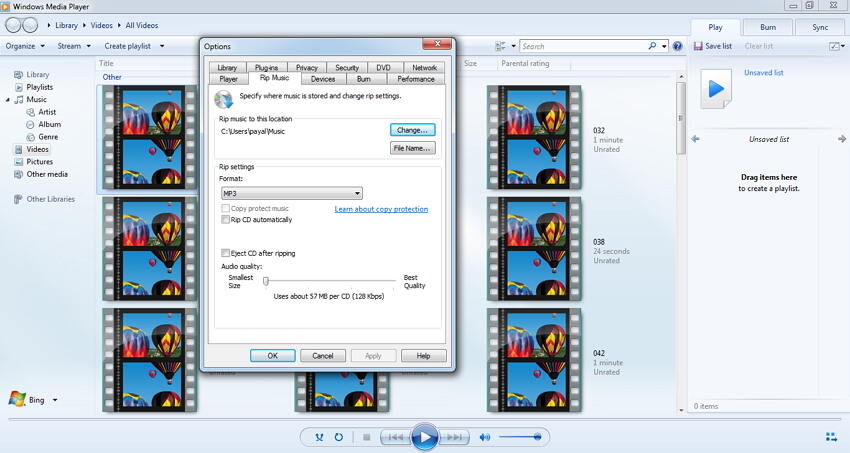Screen dimensions: 850x453
Task: Click the next list right arrow
Action: point(842,139)
